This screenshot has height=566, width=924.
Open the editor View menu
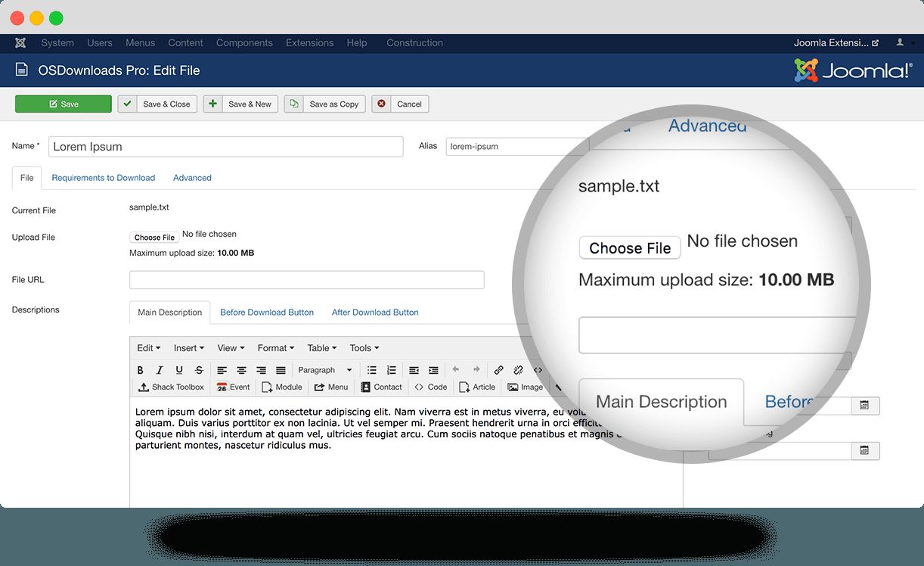[231, 348]
